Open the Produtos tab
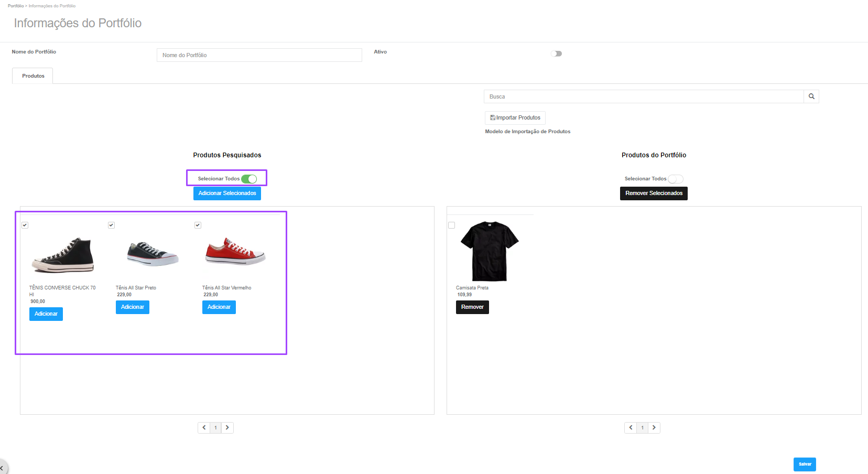Screen dimensions: 868x474 click(33, 76)
